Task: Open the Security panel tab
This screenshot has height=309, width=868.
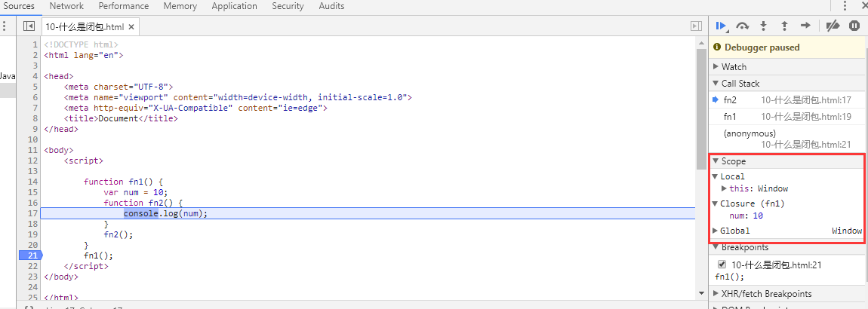Action: coord(288,6)
